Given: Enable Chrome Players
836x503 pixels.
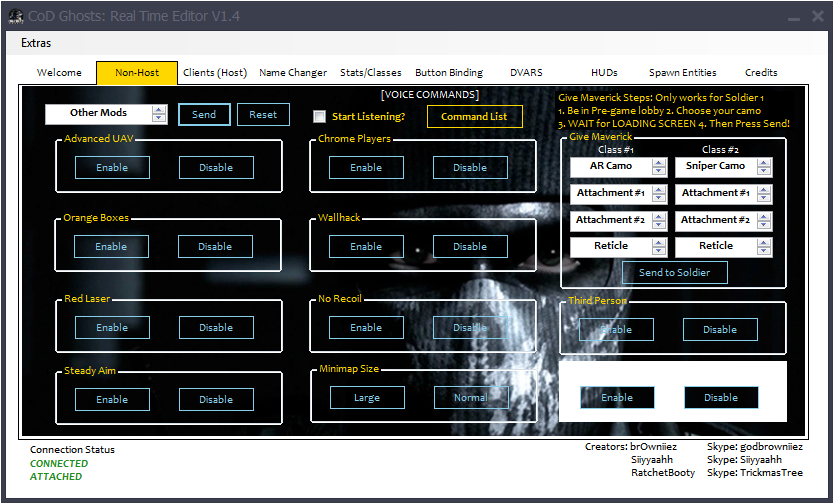Looking at the screenshot, I should coord(366,167).
